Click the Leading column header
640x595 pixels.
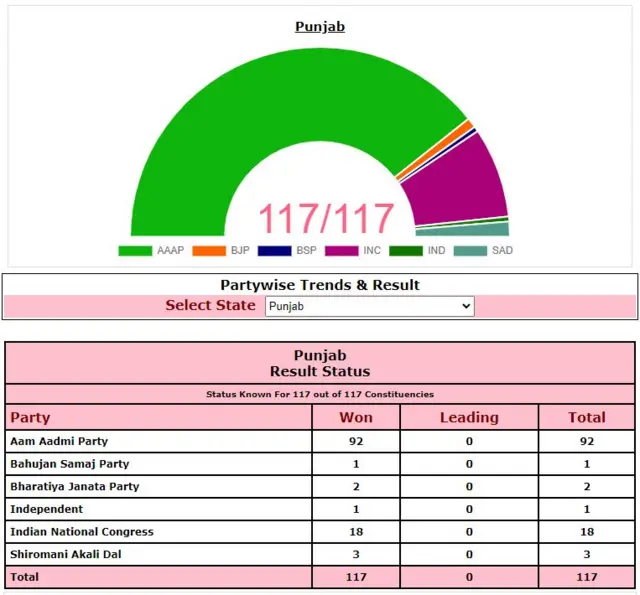[x=469, y=417]
